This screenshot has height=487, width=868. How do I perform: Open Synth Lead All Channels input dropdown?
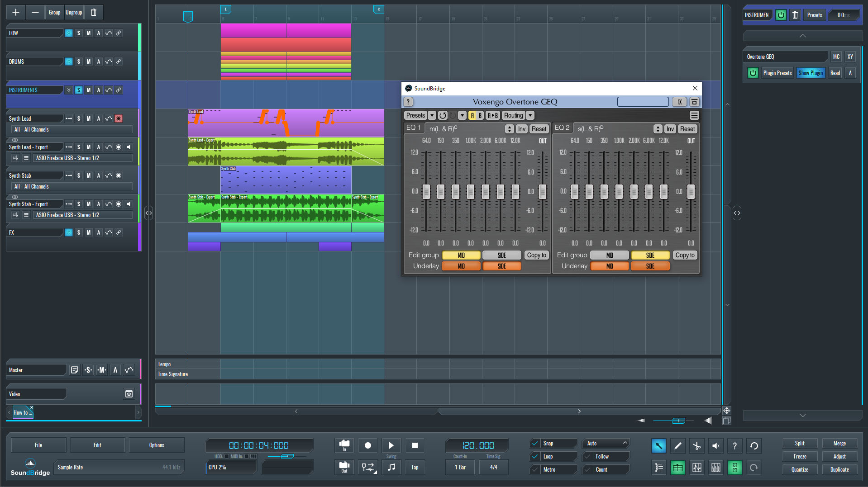point(72,129)
